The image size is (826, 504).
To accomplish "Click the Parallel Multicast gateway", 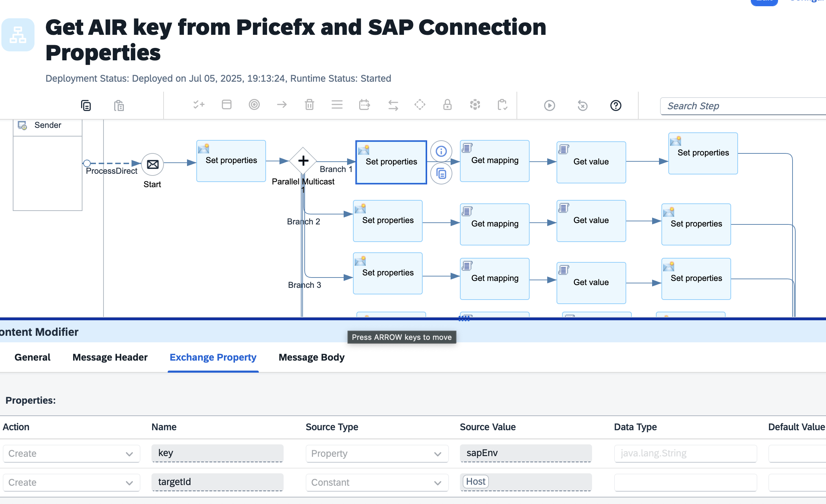I will click(x=303, y=161).
